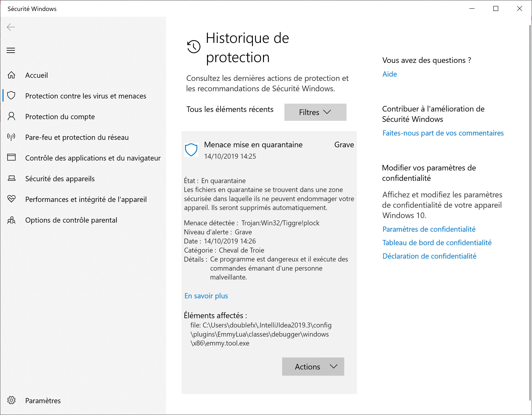Image resolution: width=532 pixels, height=415 pixels.
Task: Select Pare-feu et protection du réseau
Action: click(x=77, y=137)
